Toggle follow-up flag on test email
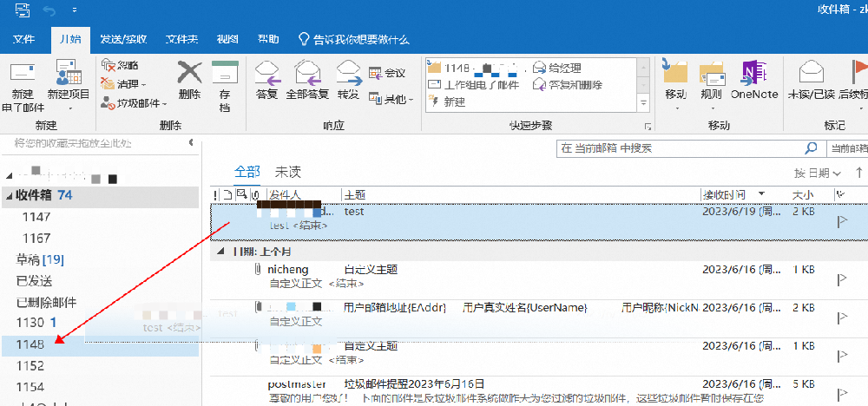The image size is (868, 406). [842, 221]
